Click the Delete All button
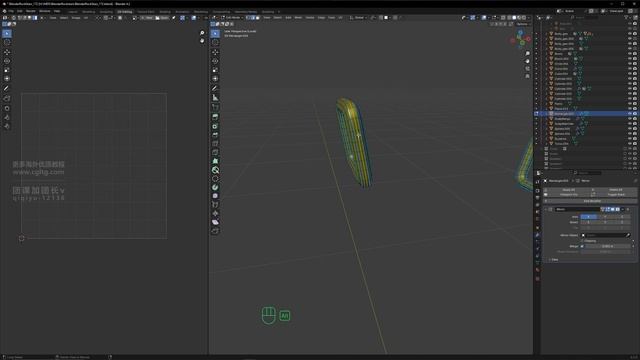This screenshot has width=640, height=360. (x=616, y=190)
